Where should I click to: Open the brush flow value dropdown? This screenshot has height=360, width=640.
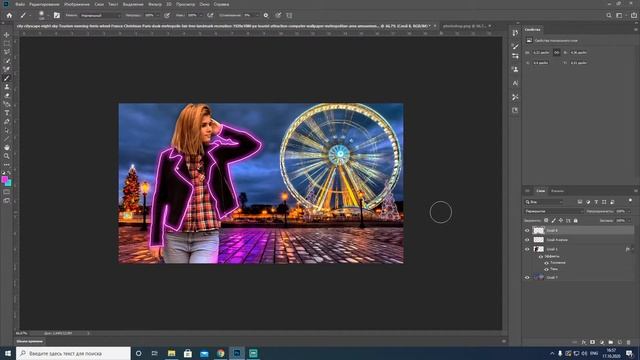point(200,16)
